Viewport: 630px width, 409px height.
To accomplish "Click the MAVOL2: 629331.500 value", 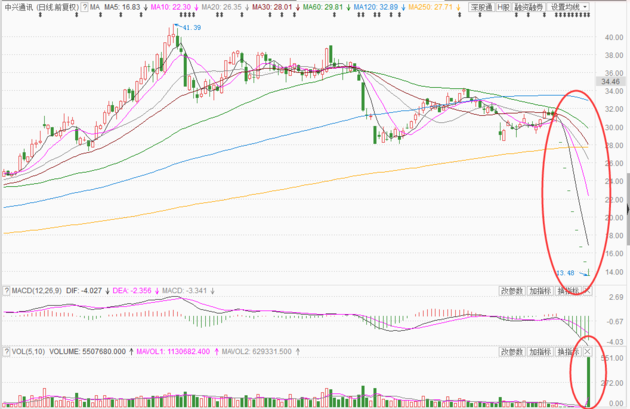I will tap(257, 352).
